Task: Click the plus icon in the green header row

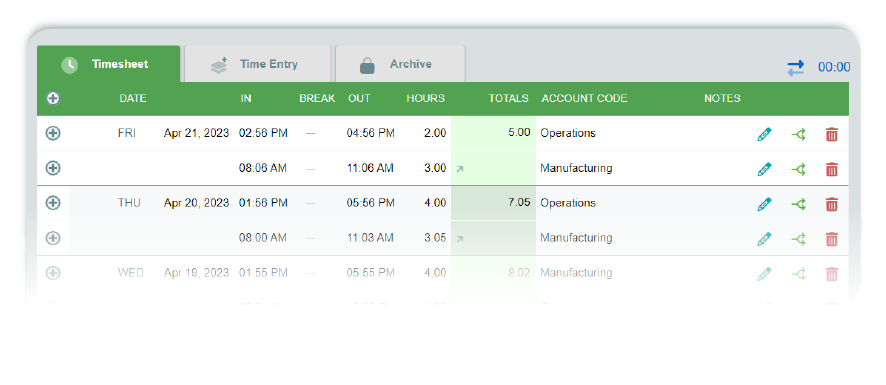Action: click(x=53, y=98)
